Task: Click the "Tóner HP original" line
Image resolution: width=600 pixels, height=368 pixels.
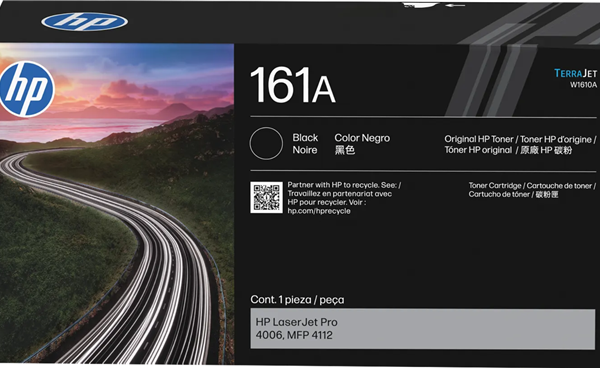Action: coord(508,150)
